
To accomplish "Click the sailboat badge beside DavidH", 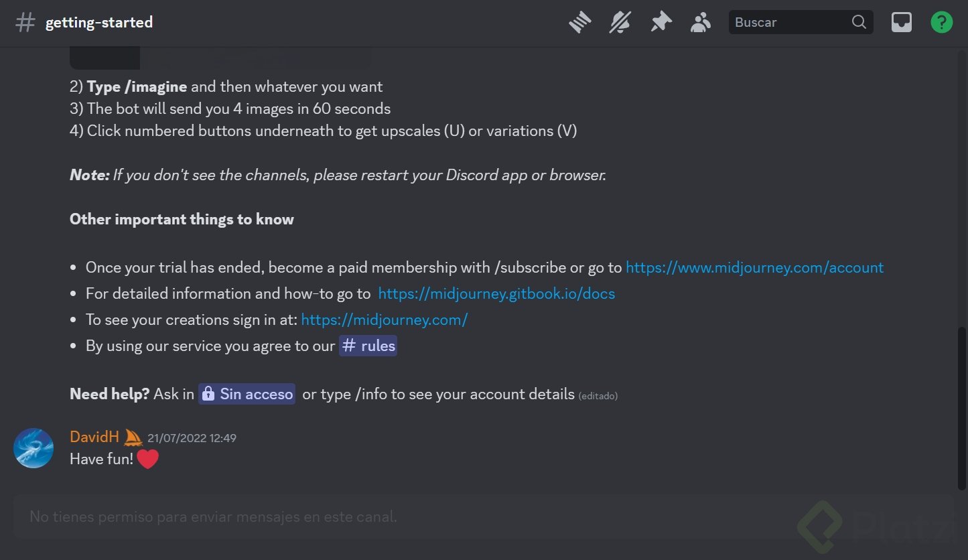I will pos(133,438).
